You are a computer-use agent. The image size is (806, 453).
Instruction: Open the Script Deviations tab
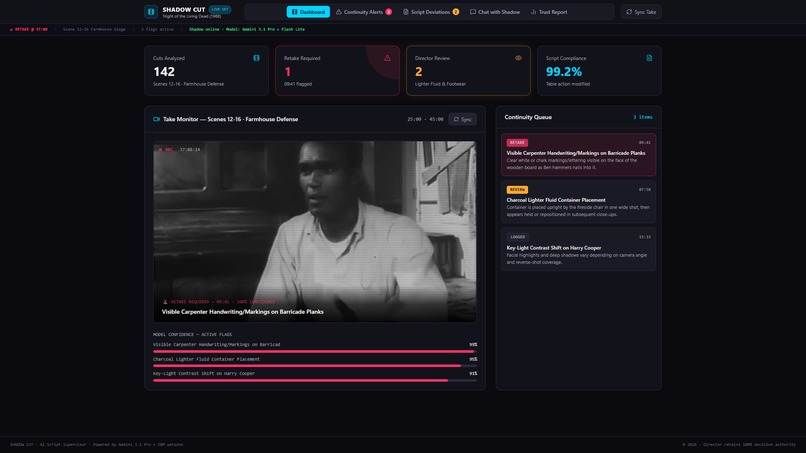click(431, 12)
